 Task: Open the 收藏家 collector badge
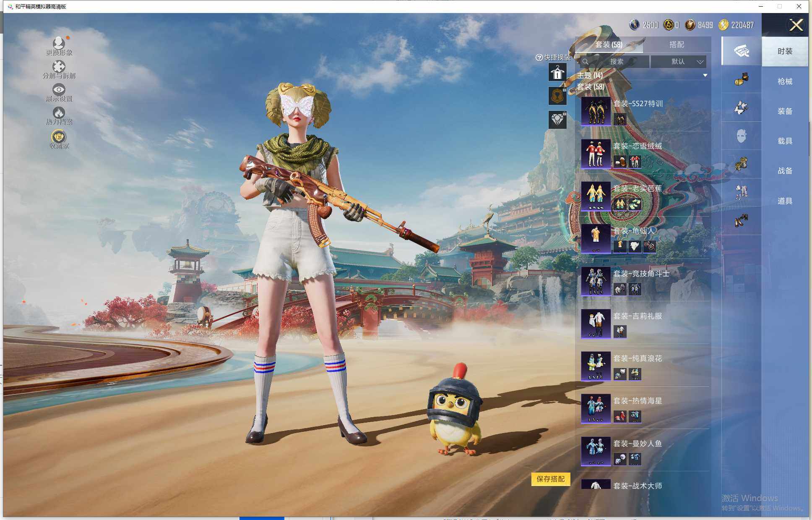tap(59, 138)
